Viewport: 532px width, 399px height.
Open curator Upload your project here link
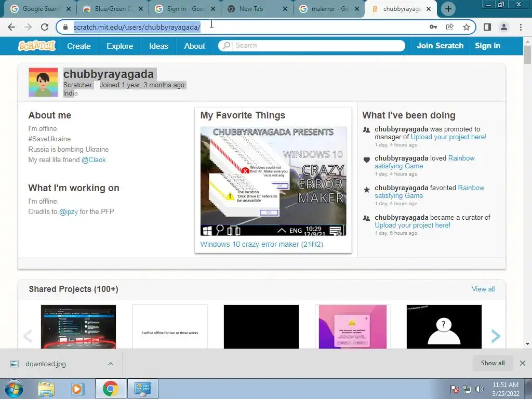coord(413,225)
